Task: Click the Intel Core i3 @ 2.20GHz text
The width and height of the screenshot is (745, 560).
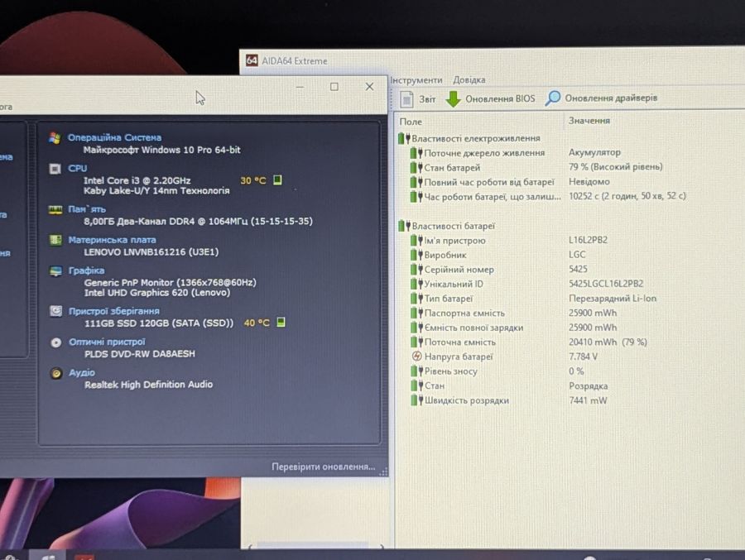Action: 137,180
